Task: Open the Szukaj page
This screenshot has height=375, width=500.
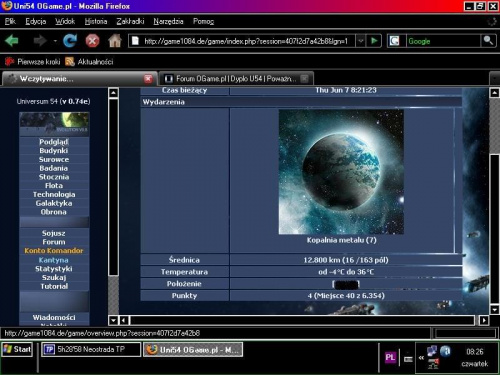Action: pyautogui.click(x=54, y=277)
